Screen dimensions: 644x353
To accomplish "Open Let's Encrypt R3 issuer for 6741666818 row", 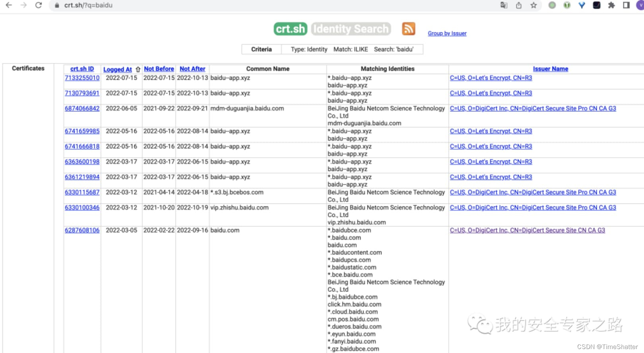I will 491,146.
